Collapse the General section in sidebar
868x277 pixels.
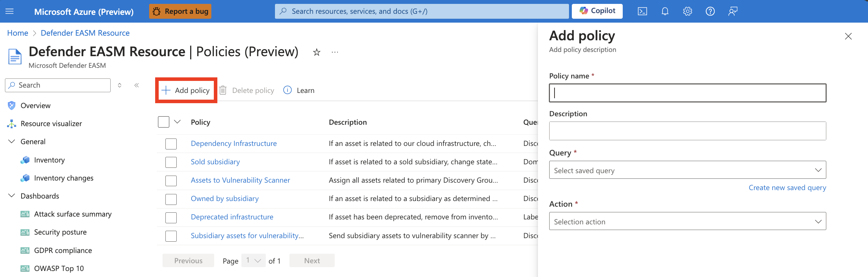pyautogui.click(x=12, y=142)
